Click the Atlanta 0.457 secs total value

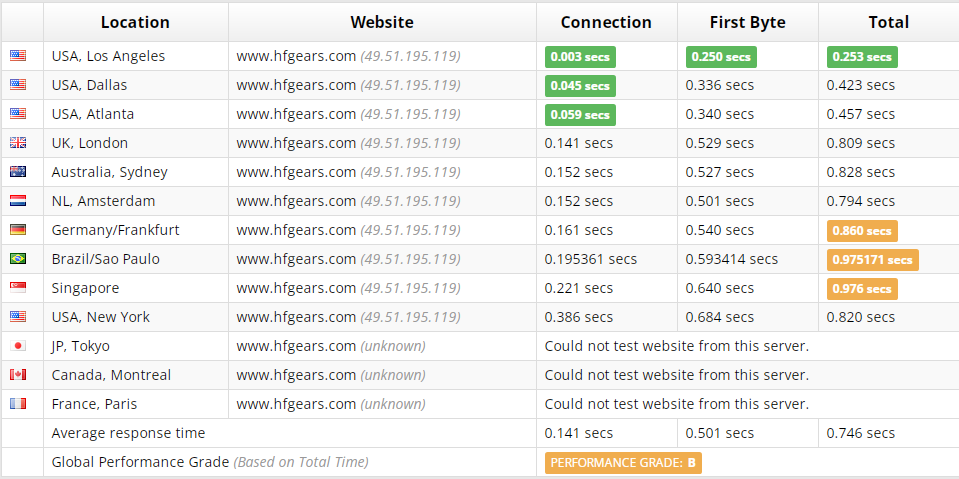(x=861, y=114)
